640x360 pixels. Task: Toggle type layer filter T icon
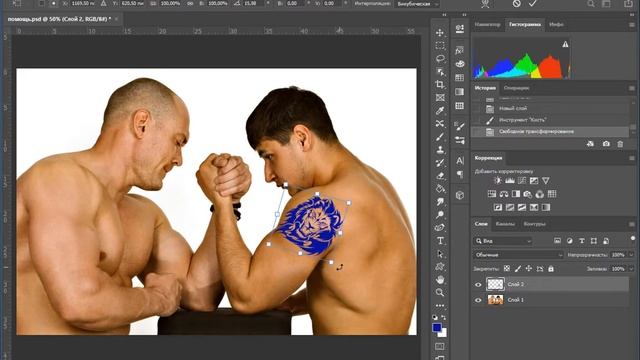point(582,241)
